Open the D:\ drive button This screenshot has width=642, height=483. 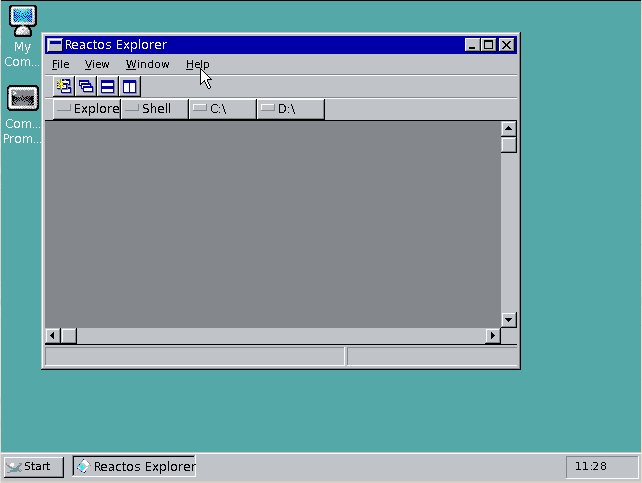[x=290, y=109]
